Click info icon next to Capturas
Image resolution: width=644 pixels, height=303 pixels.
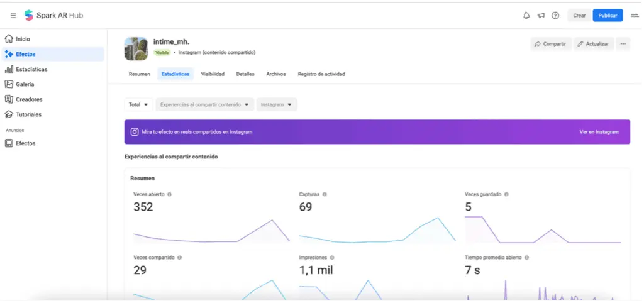(x=325, y=194)
